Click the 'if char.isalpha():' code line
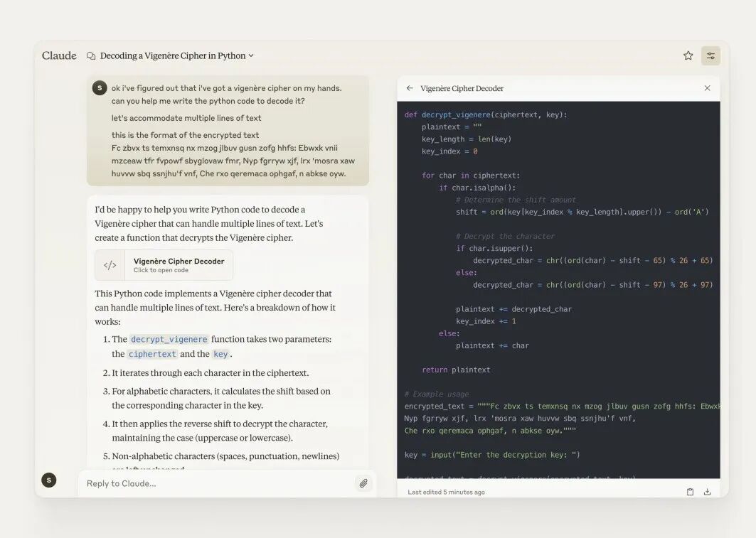The height and width of the screenshot is (538, 756). (477, 188)
